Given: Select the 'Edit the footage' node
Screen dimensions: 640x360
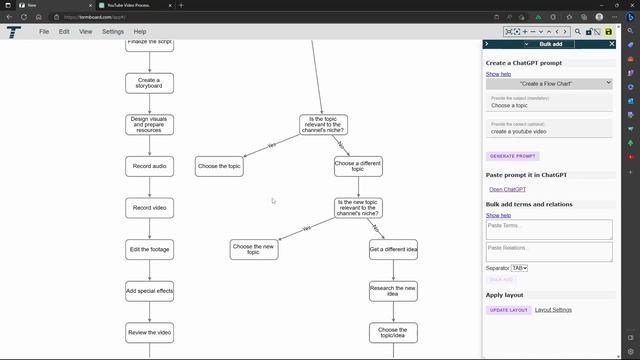Looking at the screenshot, I should (149, 249).
